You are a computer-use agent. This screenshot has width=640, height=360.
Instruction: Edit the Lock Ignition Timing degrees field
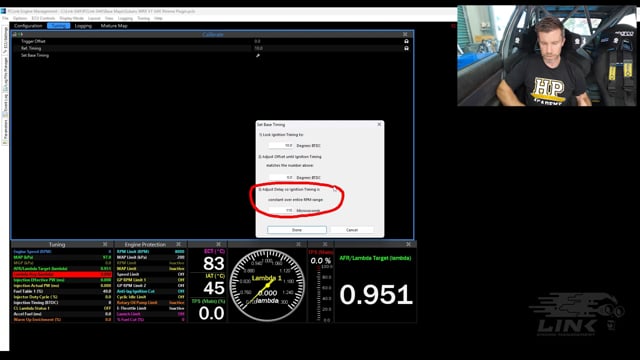click(x=281, y=145)
